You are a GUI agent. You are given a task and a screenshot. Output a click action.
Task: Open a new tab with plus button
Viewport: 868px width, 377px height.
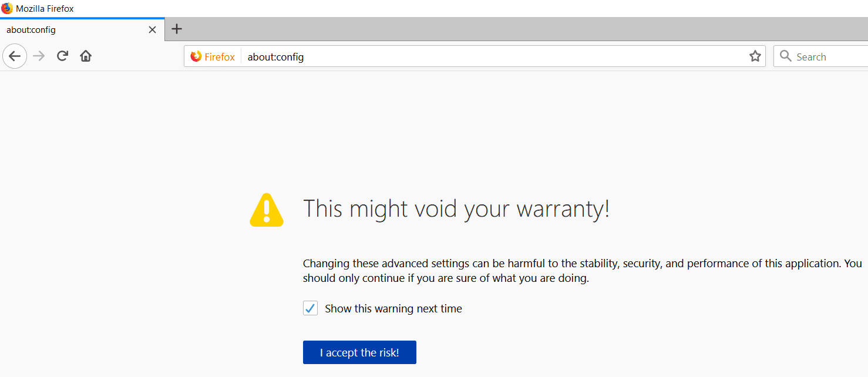177,29
